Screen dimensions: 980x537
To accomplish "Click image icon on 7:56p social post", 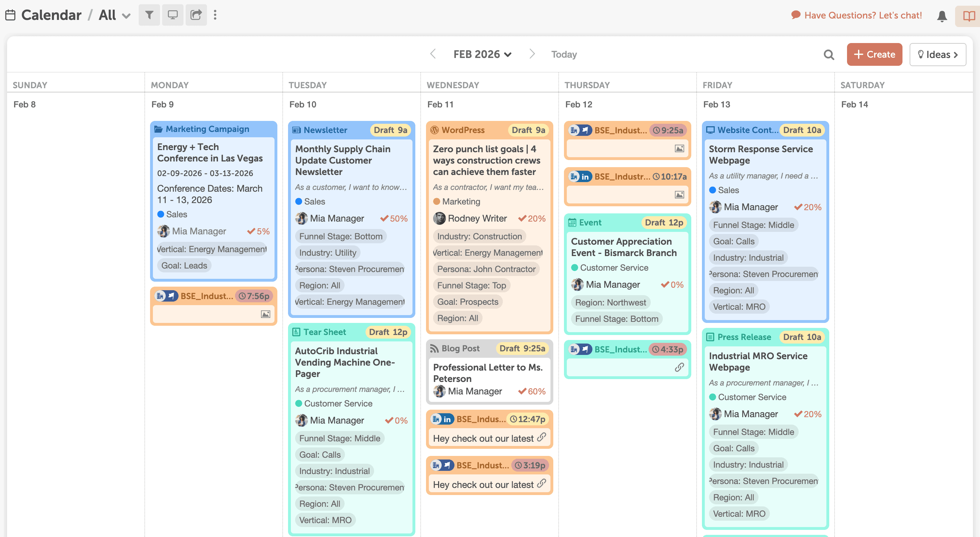I will tap(266, 314).
